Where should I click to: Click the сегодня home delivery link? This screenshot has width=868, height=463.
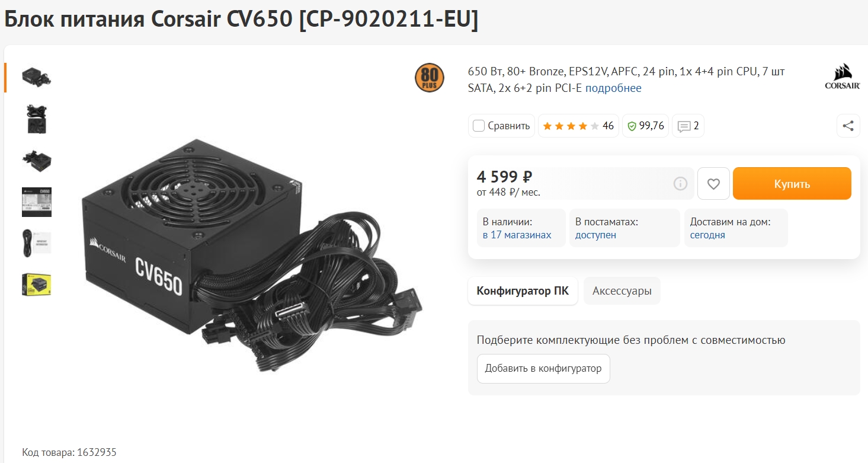[x=707, y=235]
